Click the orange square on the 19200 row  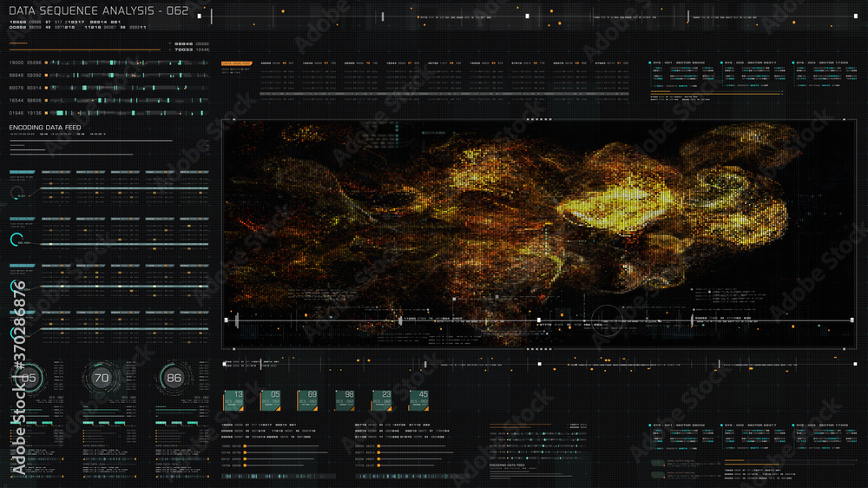(46, 63)
